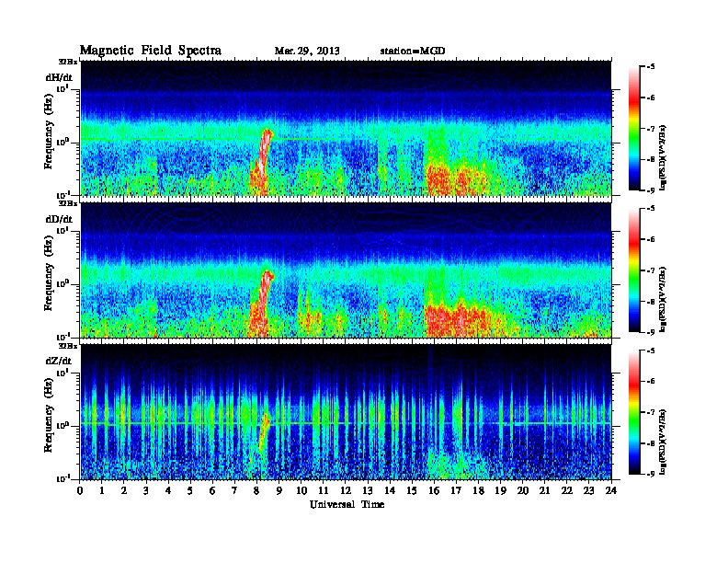Select the dH/dt panel label
The height and width of the screenshot is (563, 728).
pyautogui.click(x=59, y=77)
